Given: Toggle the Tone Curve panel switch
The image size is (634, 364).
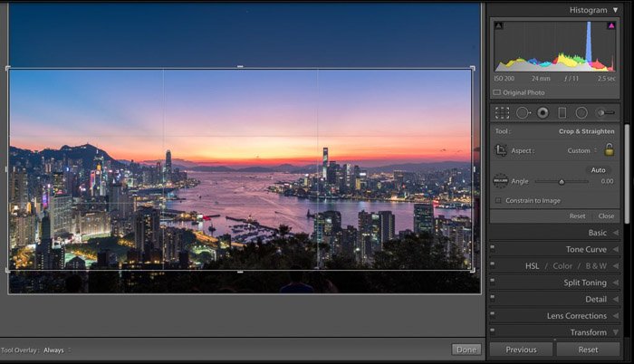Looking at the screenshot, I should [493, 249].
